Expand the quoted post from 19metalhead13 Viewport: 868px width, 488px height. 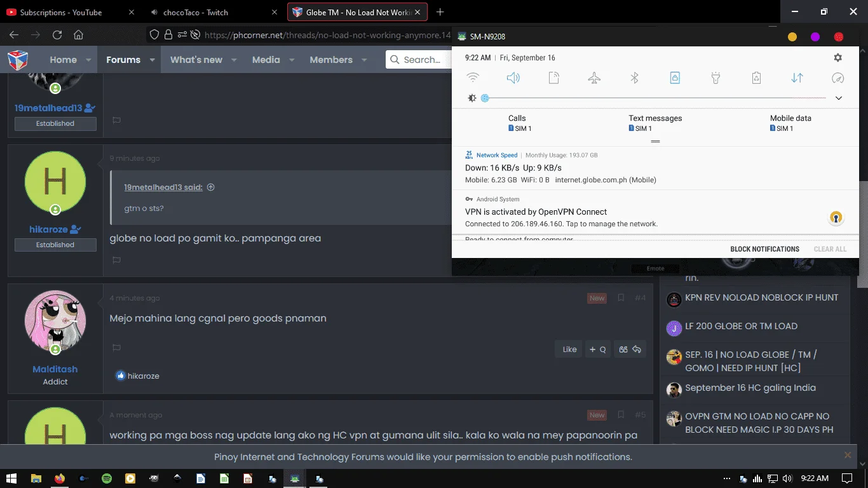(211, 187)
